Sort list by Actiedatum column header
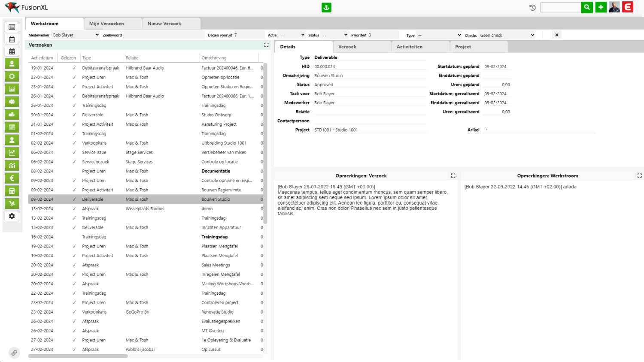Viewport: 644px width, 362px height. 42,58
